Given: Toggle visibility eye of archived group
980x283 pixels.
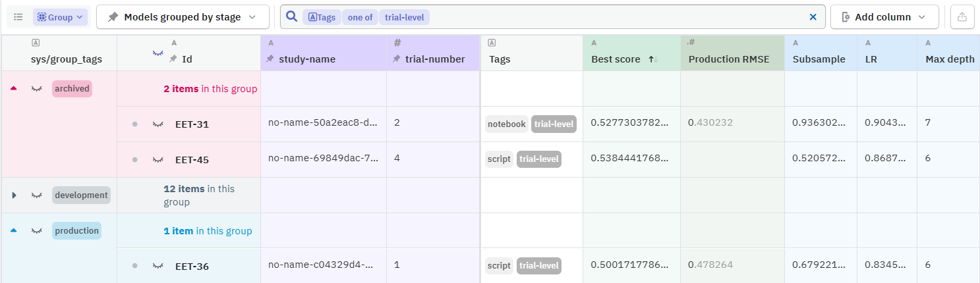Looking at the screenshot, I should pyautogui.click(x=37, y=88).
